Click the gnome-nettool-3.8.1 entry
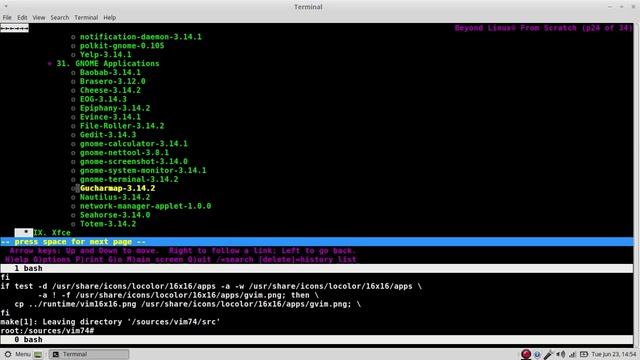This screenshot has height=360, width=640. point(124,153)
